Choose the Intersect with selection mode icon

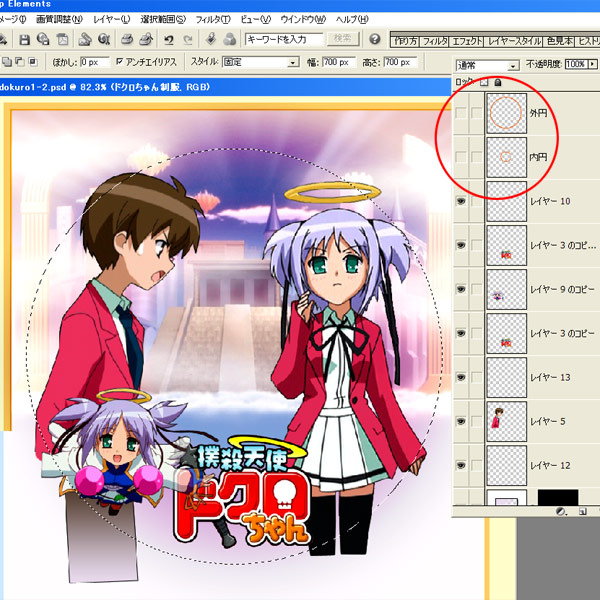[33, 62]
